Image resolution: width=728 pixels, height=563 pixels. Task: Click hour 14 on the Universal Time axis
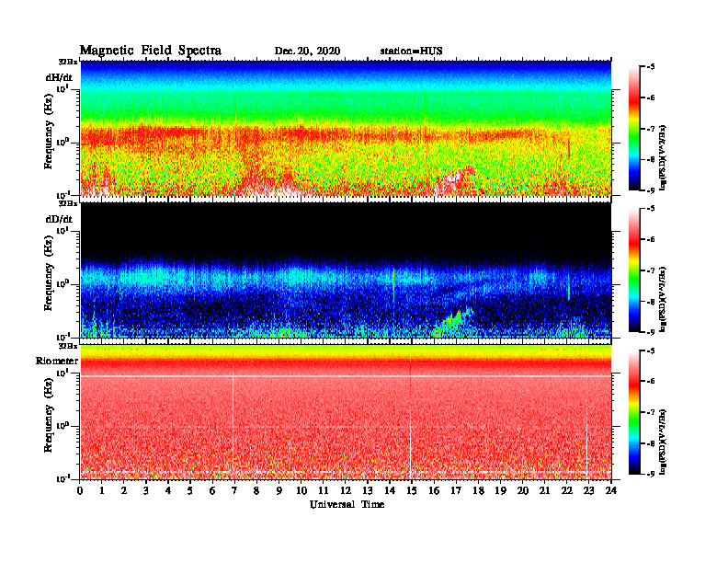pyautogui.click(x=390, y=490)
